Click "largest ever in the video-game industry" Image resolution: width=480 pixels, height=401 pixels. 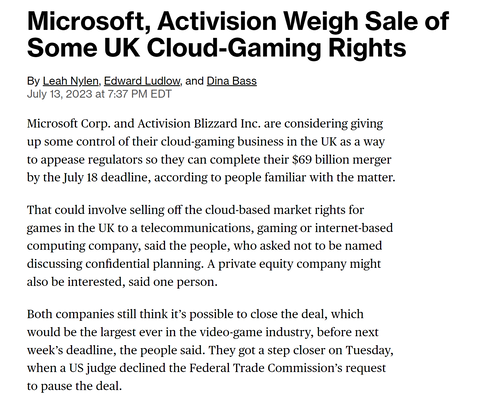click(x=228, y=332)
